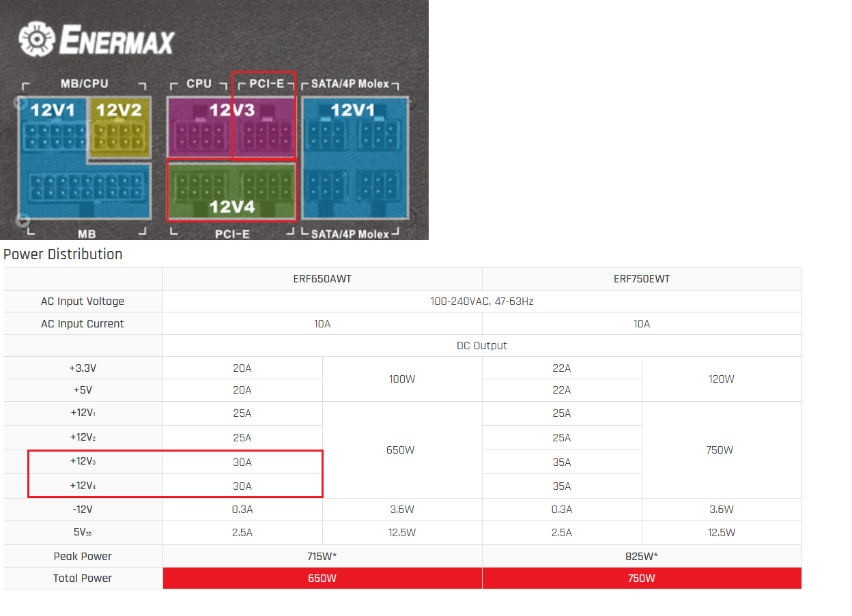The height and width of the screenshot is (616, 852).
Task: Click the +3.3V row label
Action: (83, 368)
